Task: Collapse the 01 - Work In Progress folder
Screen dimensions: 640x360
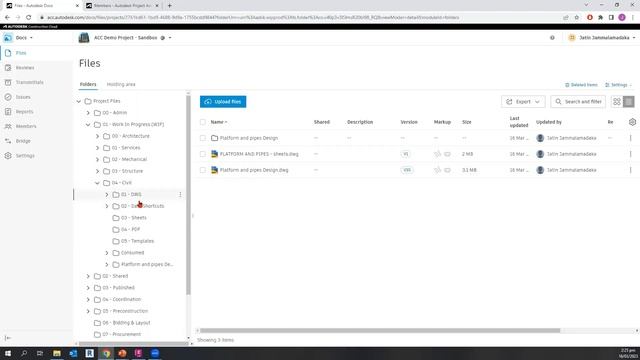Action: [x=88, y=124]
